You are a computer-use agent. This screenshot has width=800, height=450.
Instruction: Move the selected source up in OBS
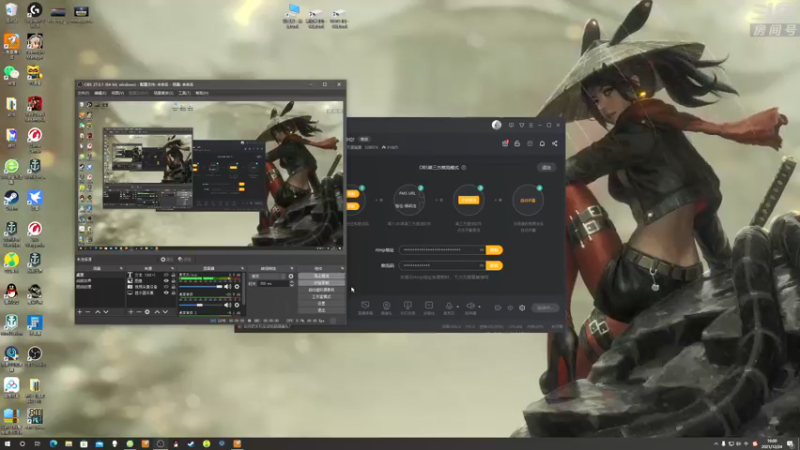coord(157,312)
